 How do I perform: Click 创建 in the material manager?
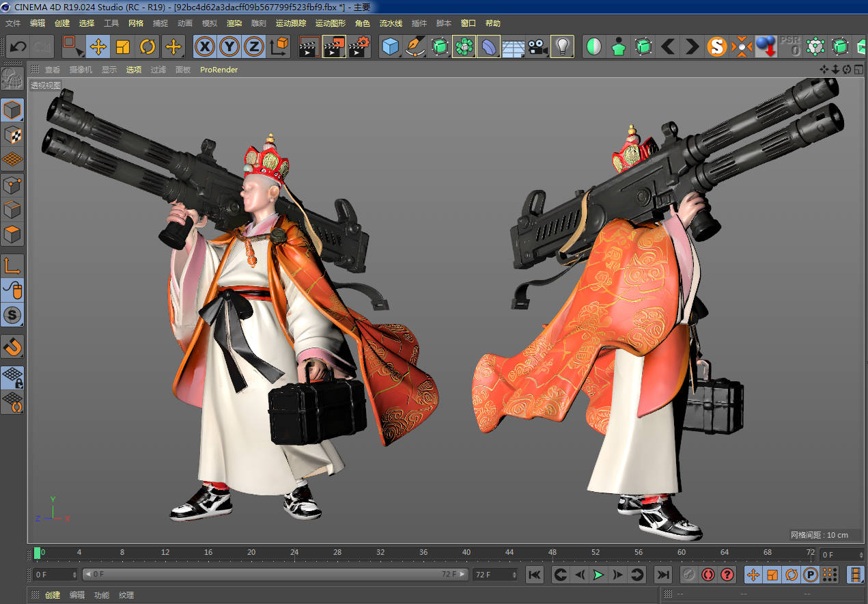click(53, 595)
